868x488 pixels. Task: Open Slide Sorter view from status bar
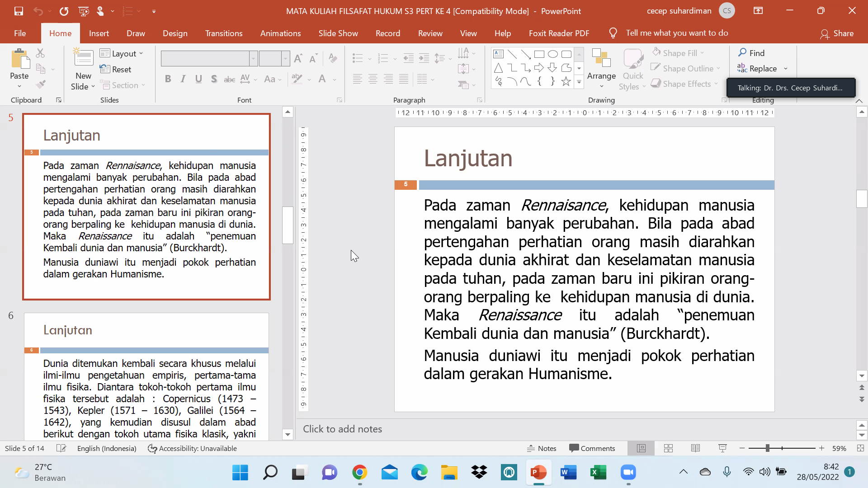click(668, 448)
